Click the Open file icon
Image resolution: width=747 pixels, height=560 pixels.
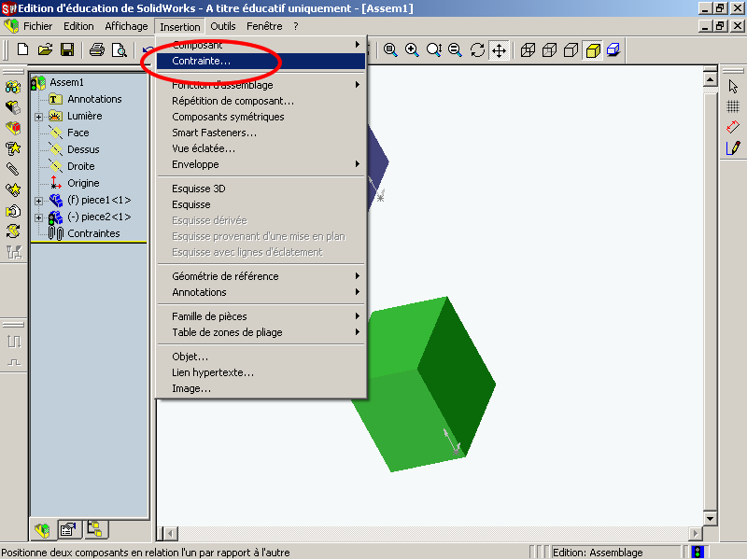45,49
